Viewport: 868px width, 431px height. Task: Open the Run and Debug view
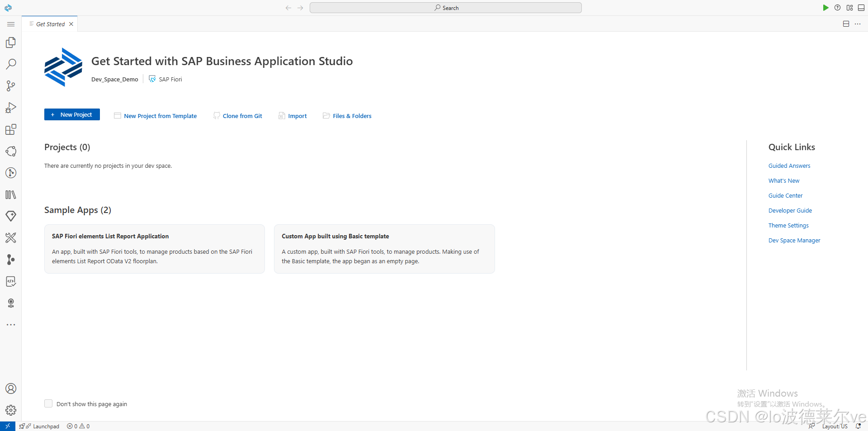(x=11, y=108)
